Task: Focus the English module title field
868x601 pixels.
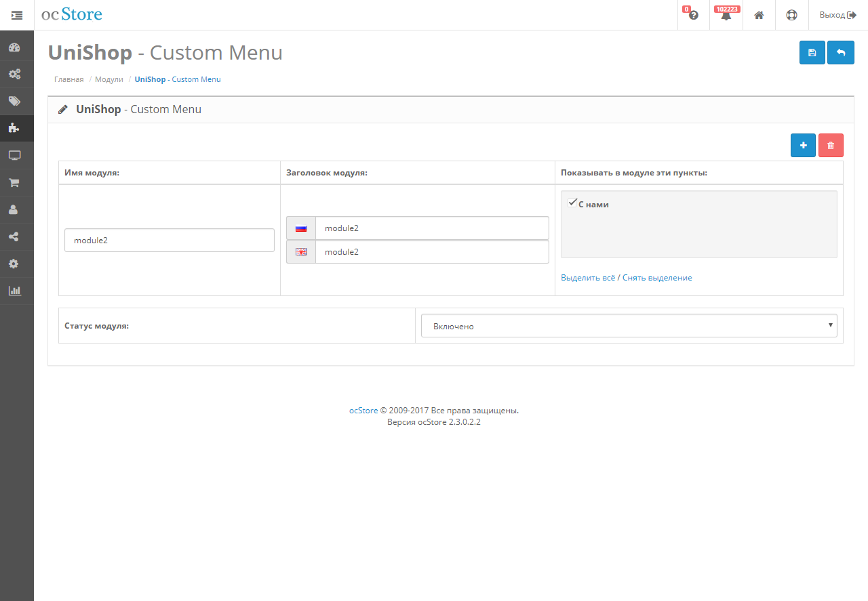Action: pyautogui.click(x=432, y=252)
